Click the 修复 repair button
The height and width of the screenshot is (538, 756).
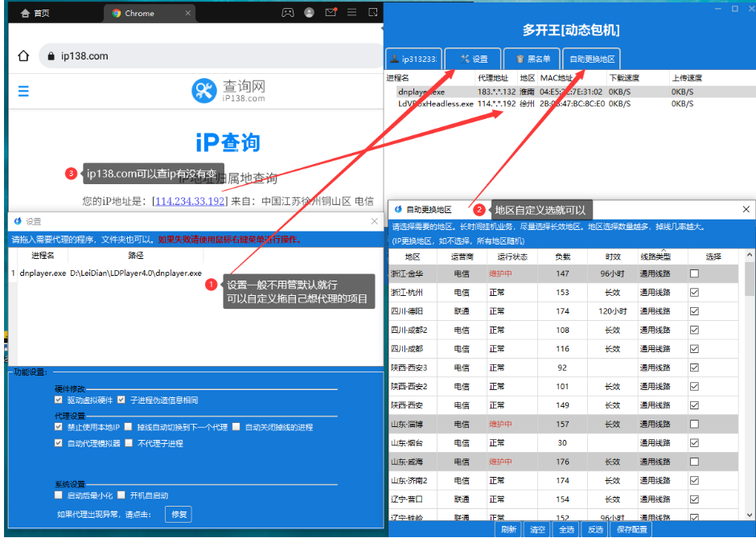tap(179, 514)
